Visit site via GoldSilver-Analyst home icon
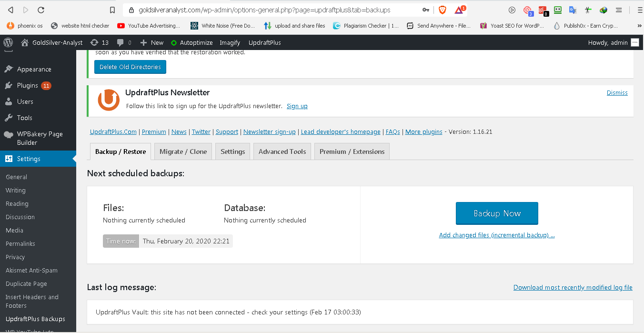The height and width of the screenshot is (333, 644). [x=51, y=42]
